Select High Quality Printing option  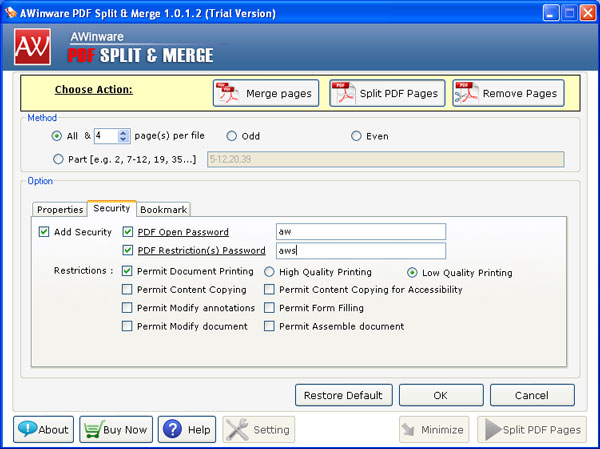point(269,272)
